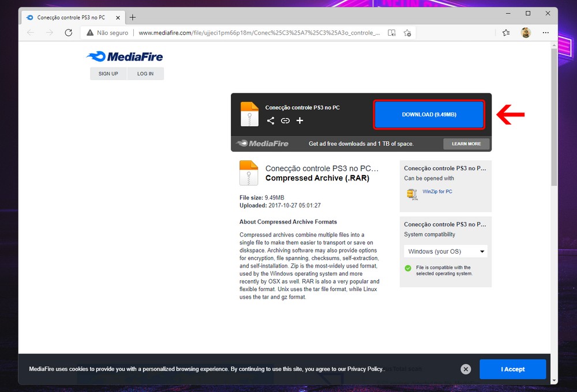Click the MediaFire logo at the top of the page
Image resolution: width=577 pixels, height=392 pixels.
tap(125, 56)
